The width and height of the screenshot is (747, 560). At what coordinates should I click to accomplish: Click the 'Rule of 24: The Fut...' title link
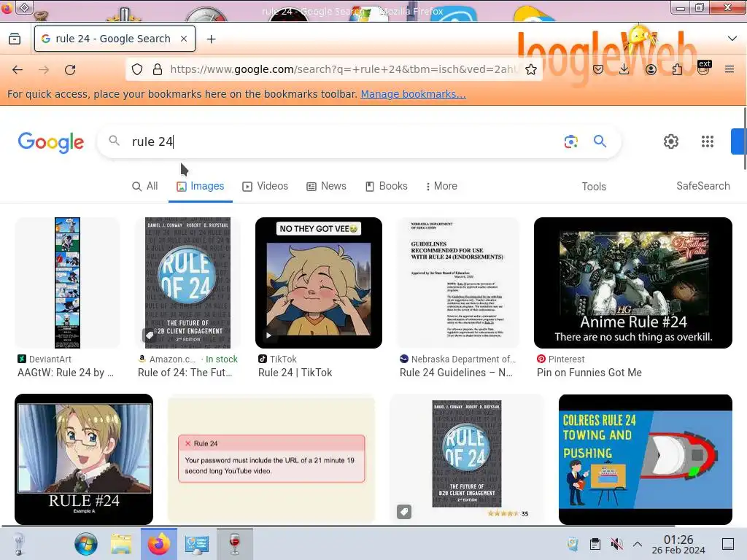[185, 373]
